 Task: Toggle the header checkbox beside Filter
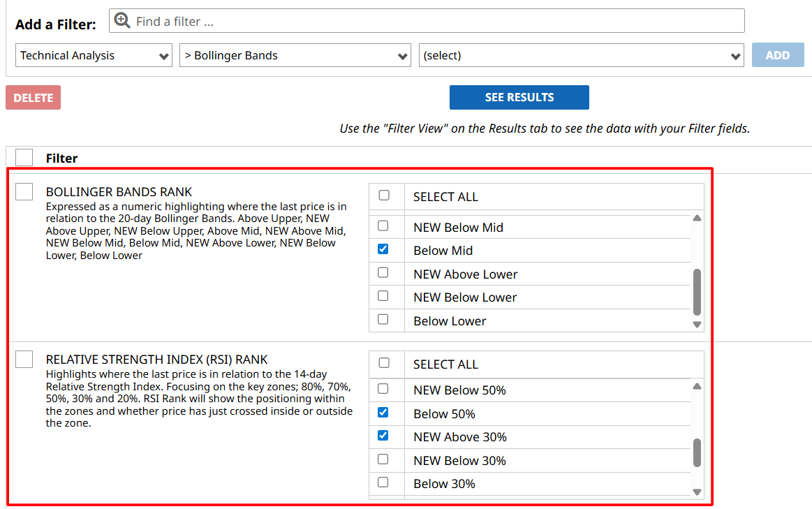coord(24,158)
